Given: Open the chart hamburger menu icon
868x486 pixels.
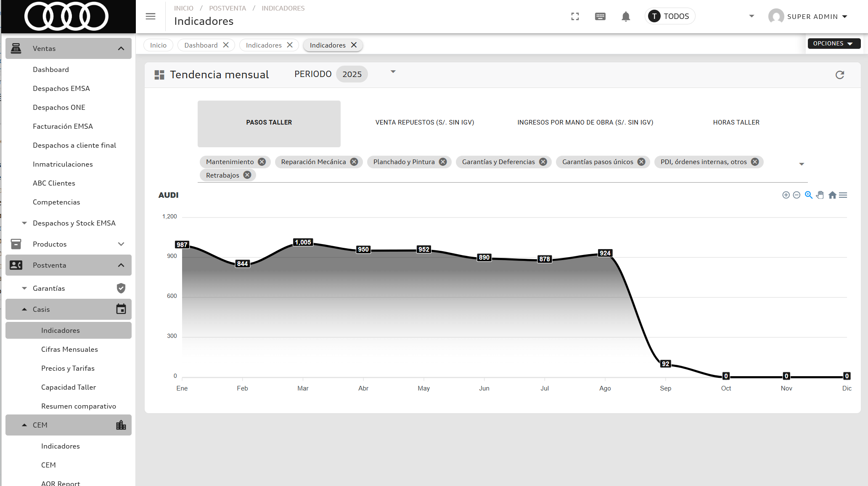Looking at the screenshot, I should coord(843,195).
